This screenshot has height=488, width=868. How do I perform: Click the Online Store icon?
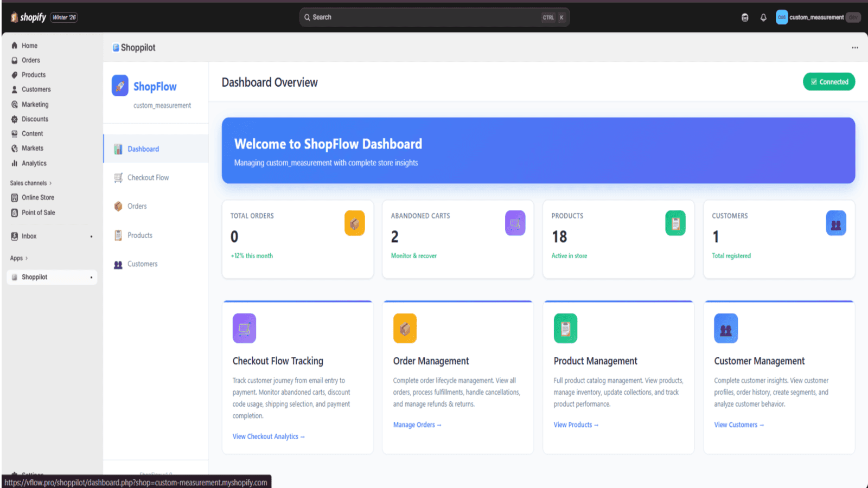click(x=15, y=197)
